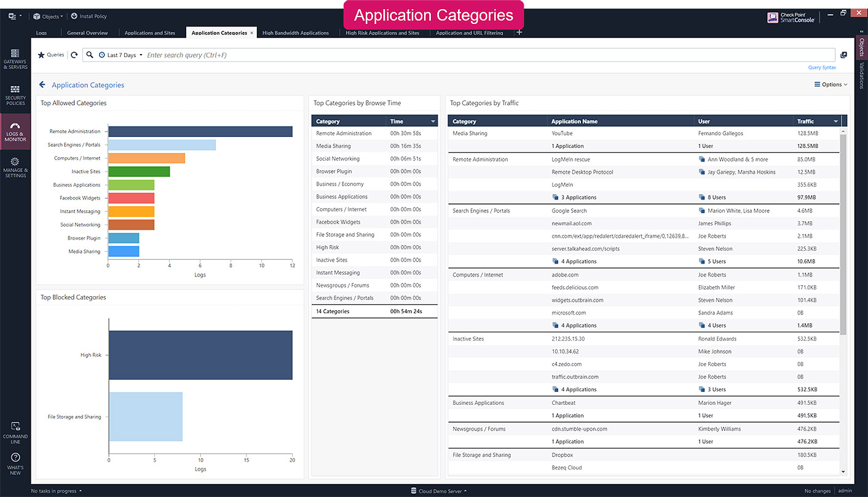Switch to High Risk Applications and Sites tab
The width and height of the screenshot is (868, 497).
(x=382, y=33)
